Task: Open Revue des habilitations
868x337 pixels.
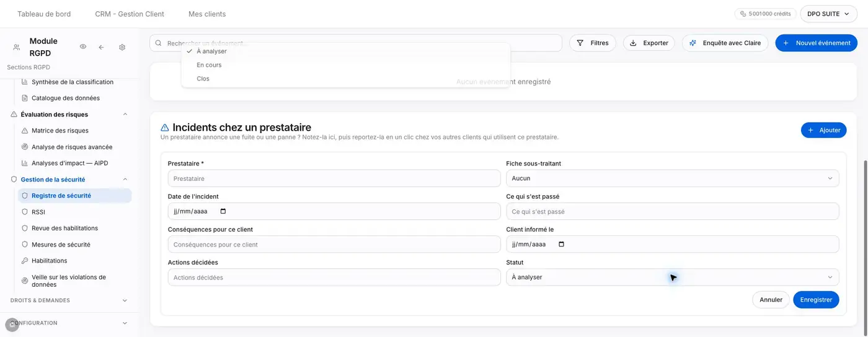Action: point(65,228)
